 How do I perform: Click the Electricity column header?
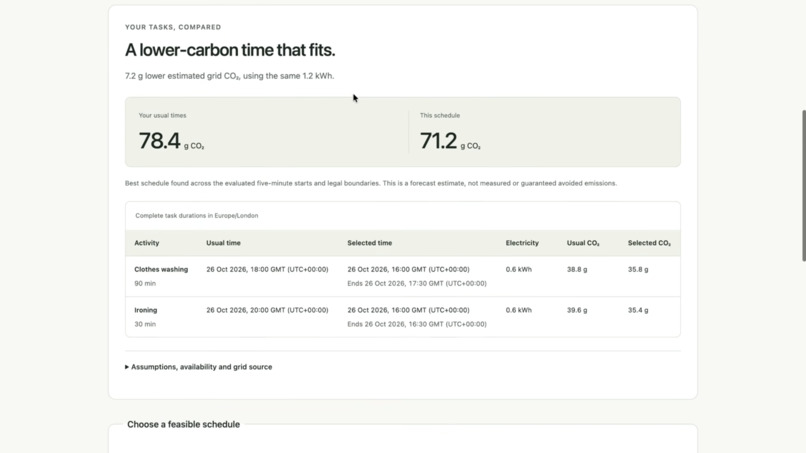tap(522, 243)
